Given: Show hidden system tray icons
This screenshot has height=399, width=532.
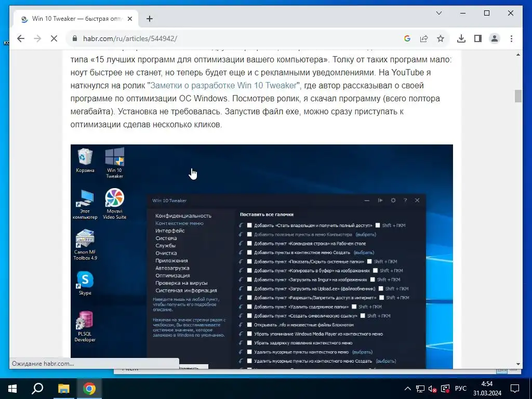Looking at the screenshot, I should coord(408,389).
